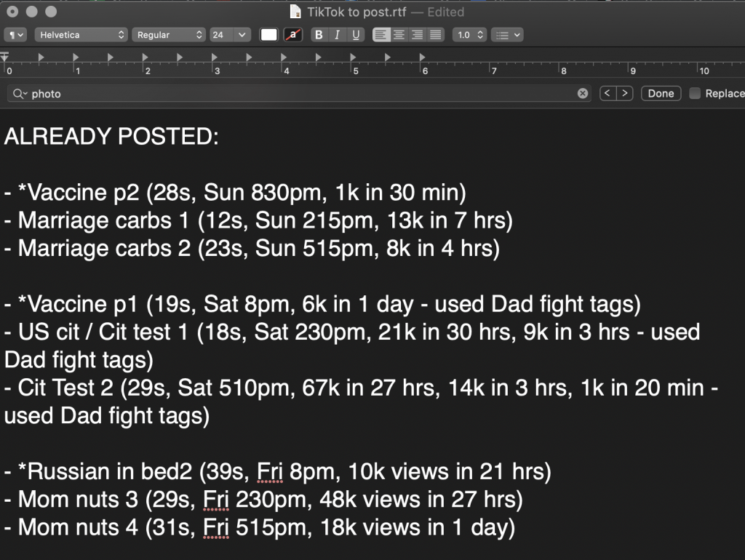
Task: Toggle bold formatting
Action: [319, 35]
